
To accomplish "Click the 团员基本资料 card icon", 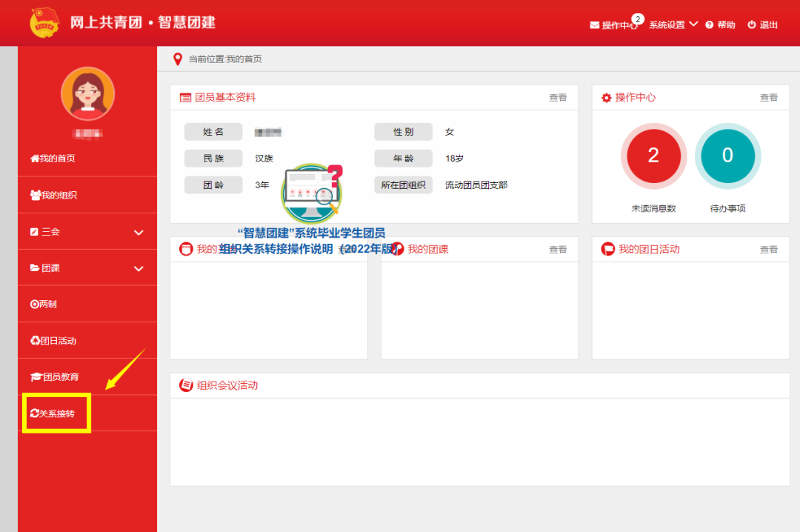I will click(186, 98).
